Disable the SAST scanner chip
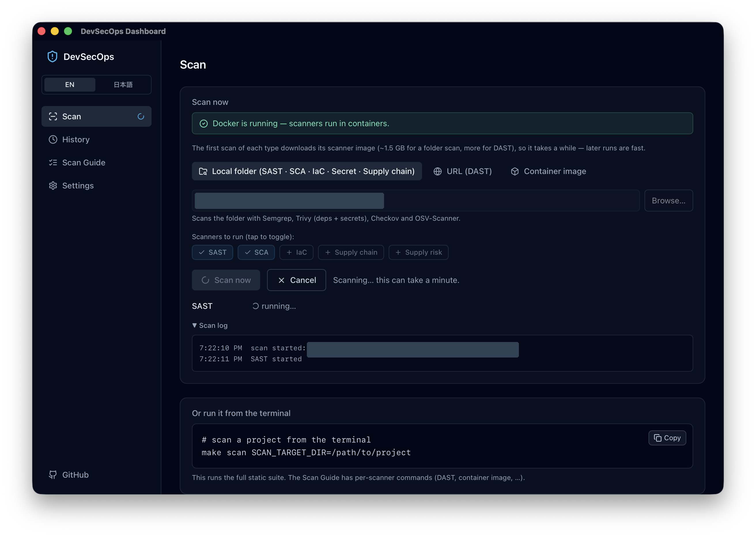756x537 pixels. tap(212, 252)
